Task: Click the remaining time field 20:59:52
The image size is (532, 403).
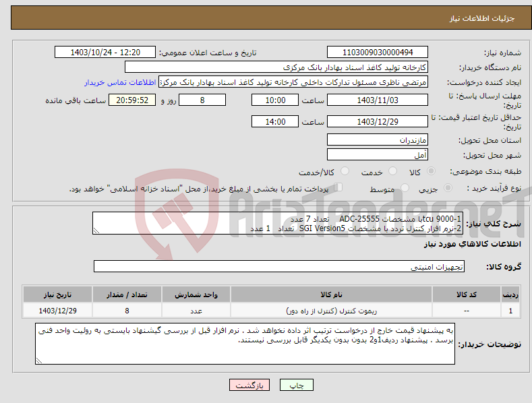Action: coord(132,100)
